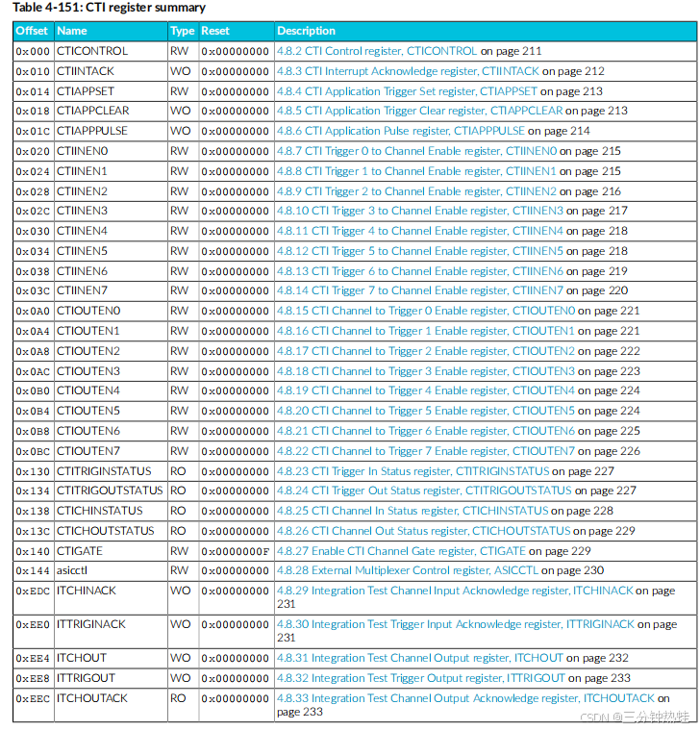Select offset cell 0x0BC
Image resolution: width=700 pixels, height=730 pixels.
pos(33,452)
